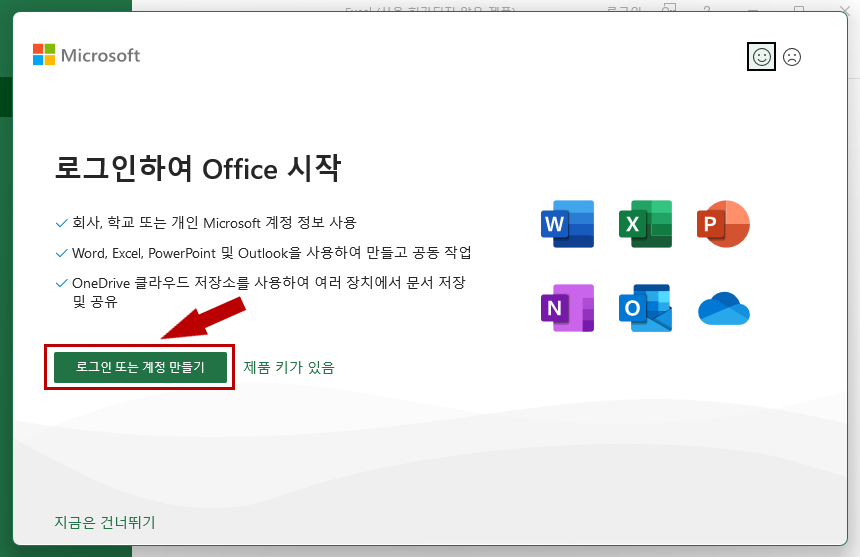Click the OneDrive 클라우드 저장소 text line
860x557 pixels.
tap(269, 292)
